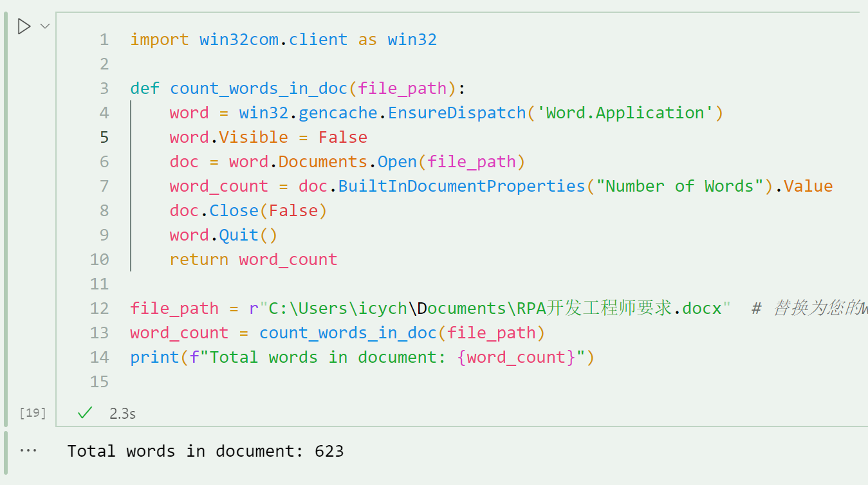Image resolution: width=868 pixels, height=485 pixels.
Task: Click the comment starting '# 替换为您的'
Action: [x=809, y=309]
